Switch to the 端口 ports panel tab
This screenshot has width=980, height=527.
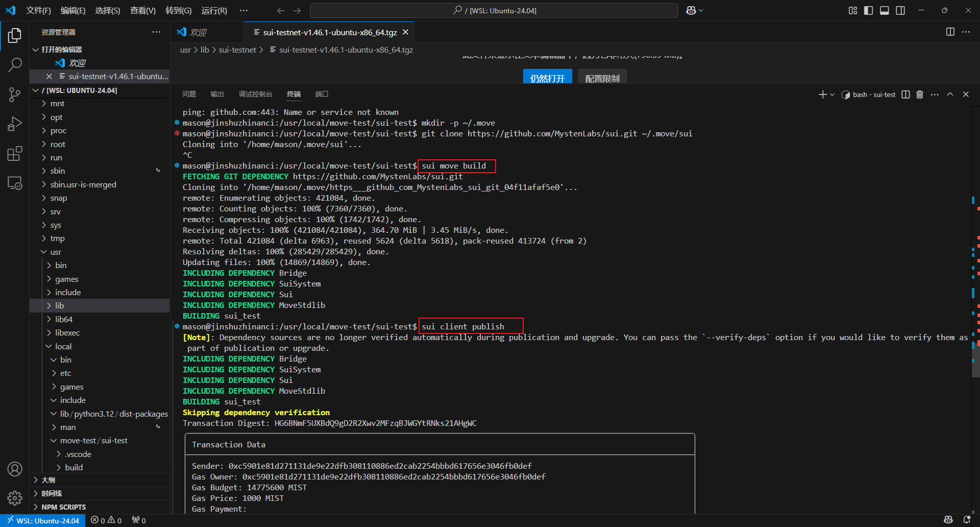pyautogui.click(x=322, y=94)
